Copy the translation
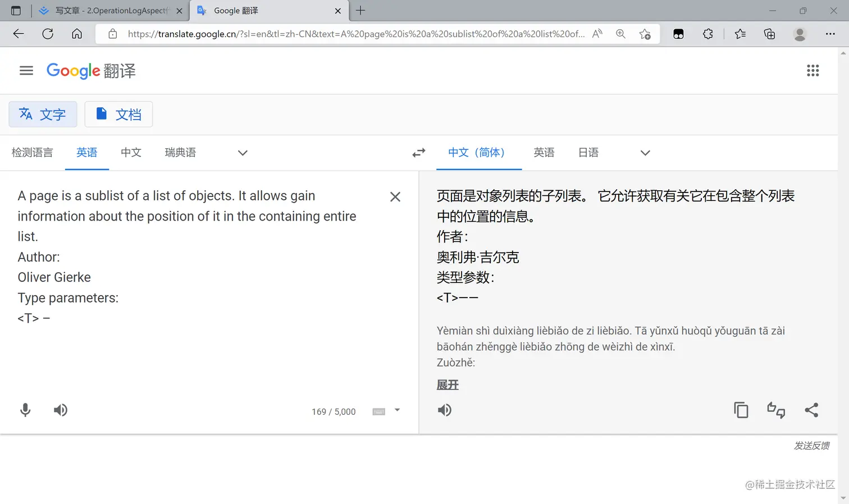Screen dimensions: 849x504 click(x=741, y=410)
